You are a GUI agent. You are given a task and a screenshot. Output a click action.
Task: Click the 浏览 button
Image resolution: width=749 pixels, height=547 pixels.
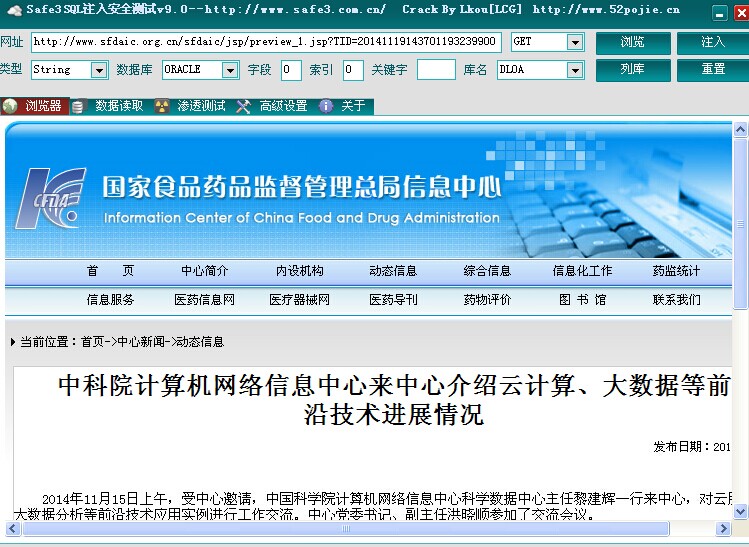pyautogui.click(x=633, y=43)
